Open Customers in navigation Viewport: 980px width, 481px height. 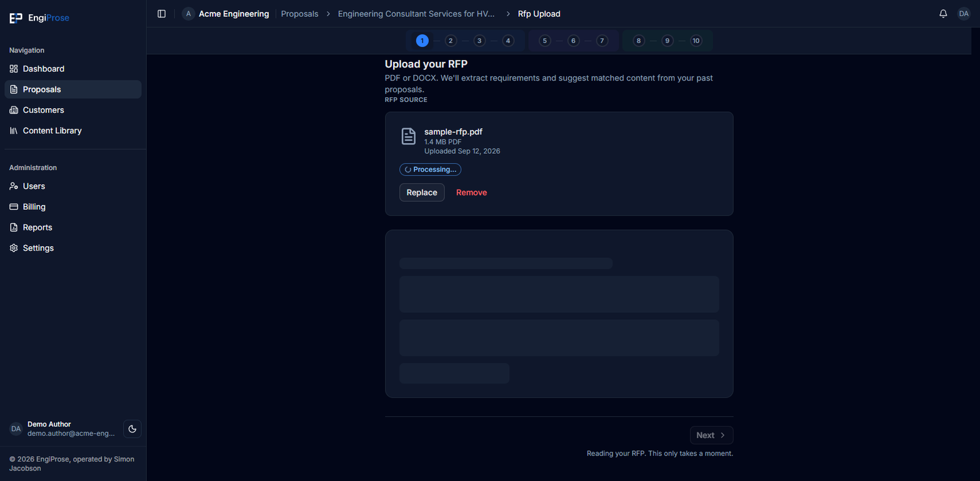click(x=73, y=110)
